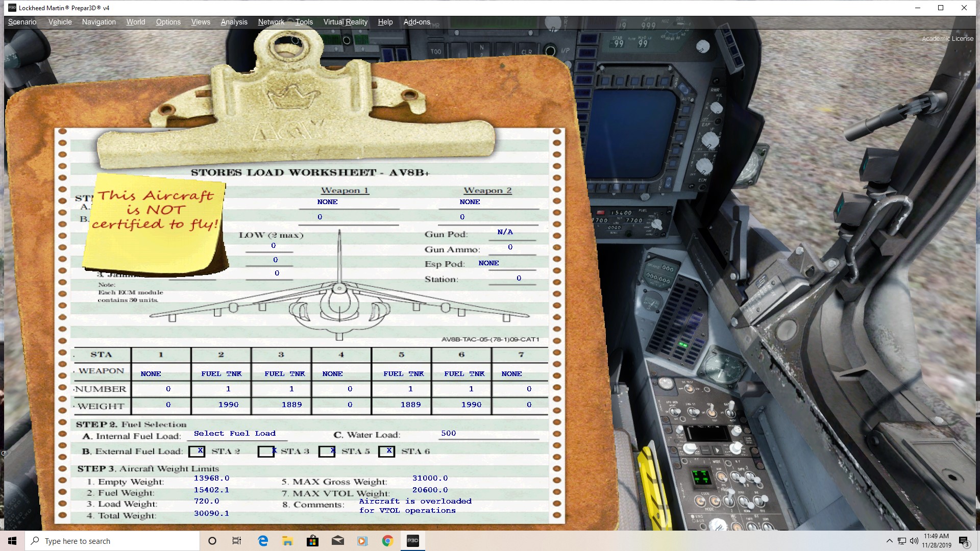
Task: Toggle STA 2 external fuel checkbox
Action: pyautogui.click(x=197, y=452)
